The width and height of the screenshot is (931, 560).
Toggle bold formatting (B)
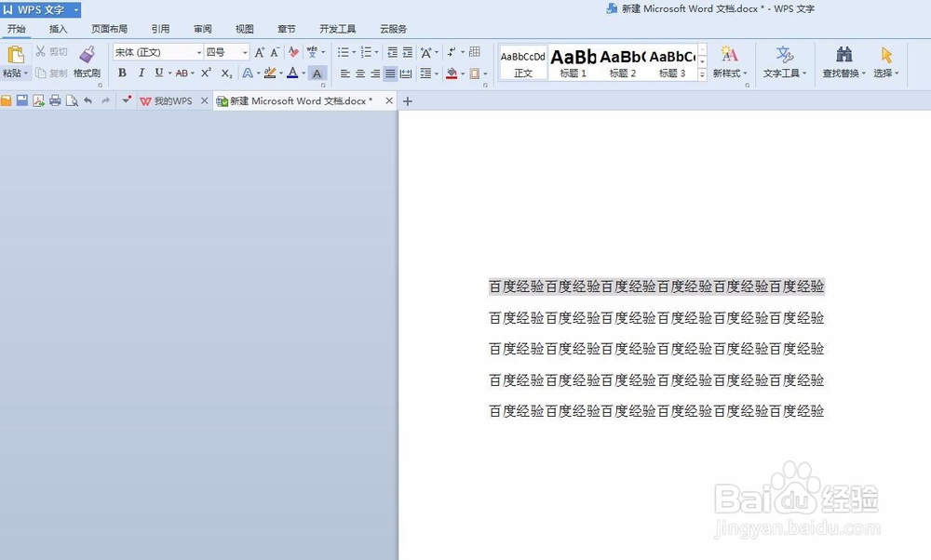pyautogui.click(x=122, y=73)
